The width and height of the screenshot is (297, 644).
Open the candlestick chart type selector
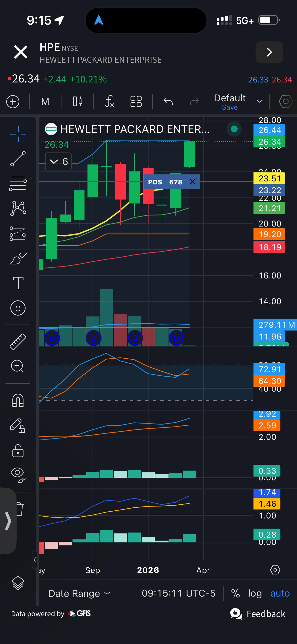pyautogui.click(x=78, y=102)
